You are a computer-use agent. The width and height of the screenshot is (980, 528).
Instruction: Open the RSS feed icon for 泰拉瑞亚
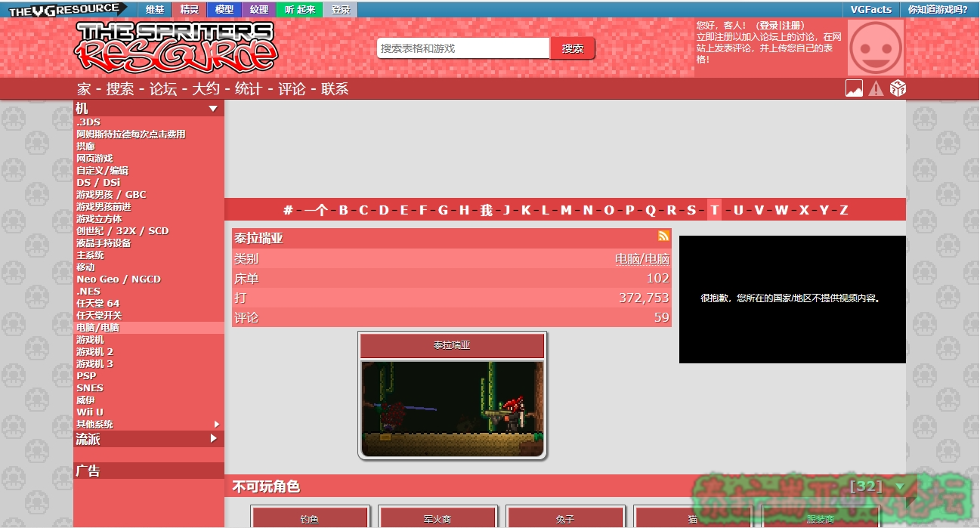(663, 236)
